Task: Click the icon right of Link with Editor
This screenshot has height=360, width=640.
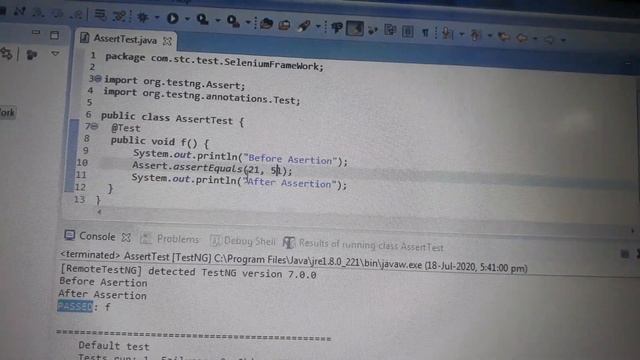Action: (x=32, y=54)
